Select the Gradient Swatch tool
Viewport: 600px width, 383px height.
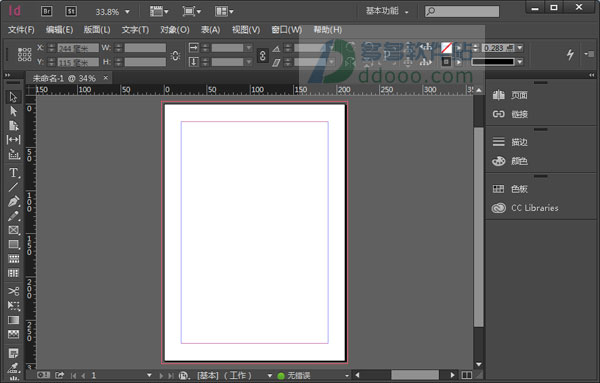13,320
